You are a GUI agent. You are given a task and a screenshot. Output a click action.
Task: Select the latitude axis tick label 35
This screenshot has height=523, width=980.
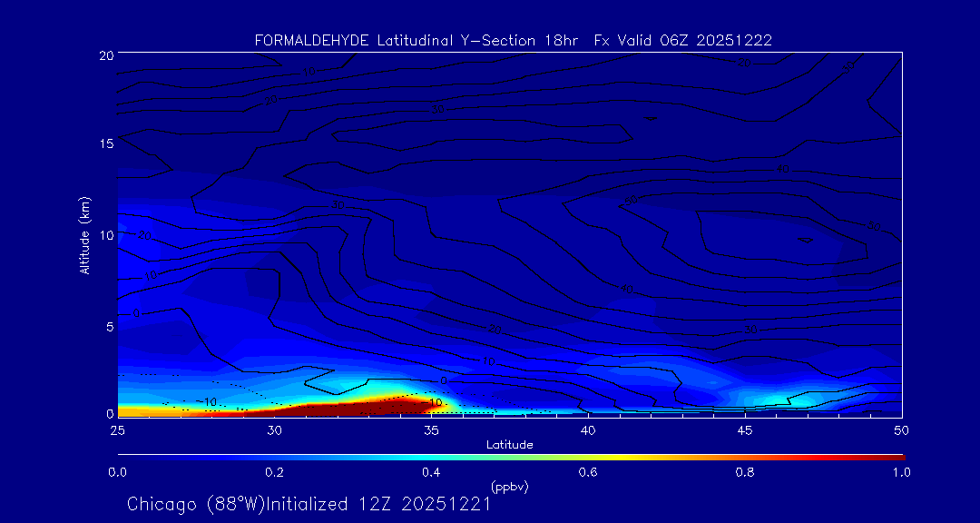(x=431, y=430)
